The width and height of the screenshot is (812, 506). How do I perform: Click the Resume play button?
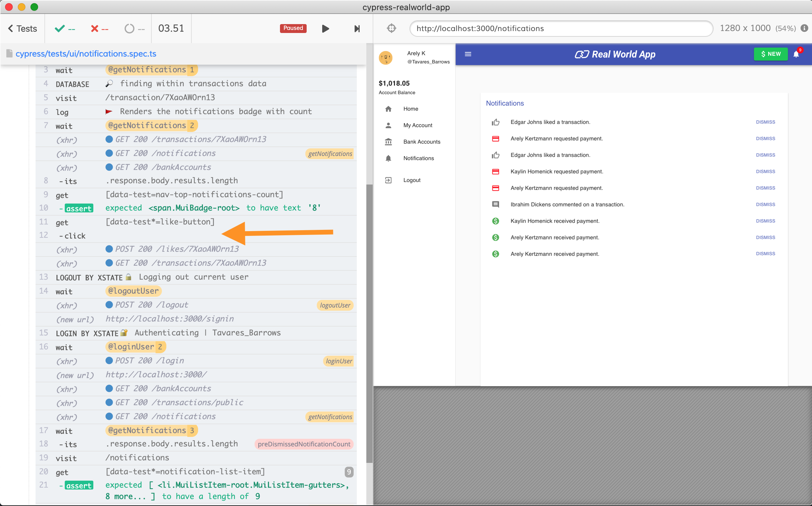click(325, 29)
